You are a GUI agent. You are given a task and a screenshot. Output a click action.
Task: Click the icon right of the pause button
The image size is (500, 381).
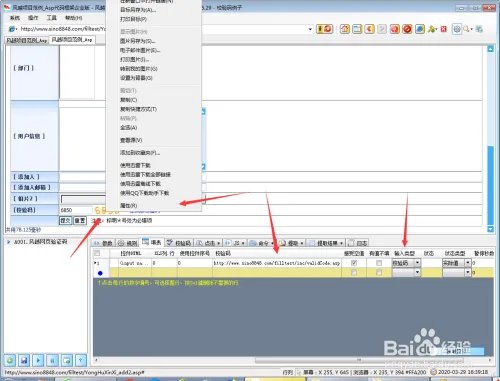pyautogui.click(x=67, y=360)
